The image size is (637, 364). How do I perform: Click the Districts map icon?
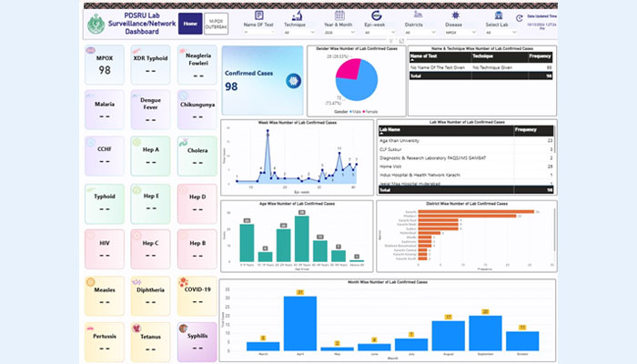point(418,15)
